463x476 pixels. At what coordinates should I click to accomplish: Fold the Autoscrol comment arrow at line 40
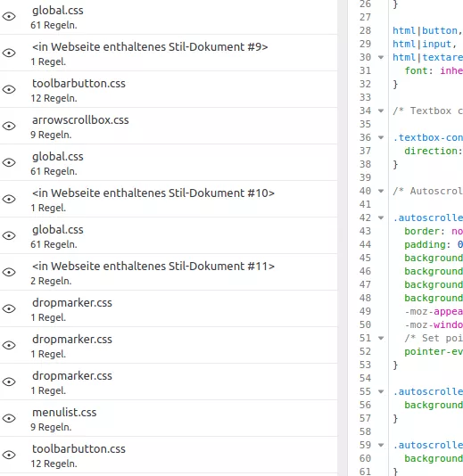(381, 191)
